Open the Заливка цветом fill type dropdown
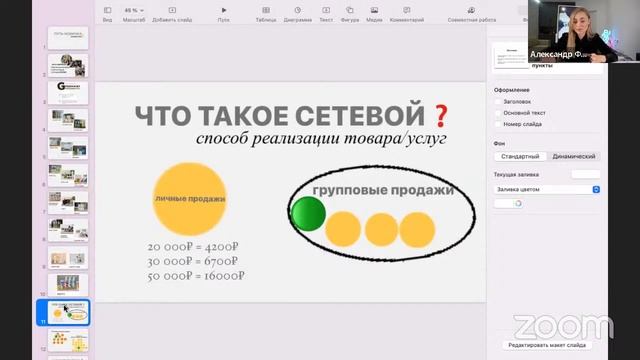The height and width of the screenshot is (360, 640). pos(547,189)
